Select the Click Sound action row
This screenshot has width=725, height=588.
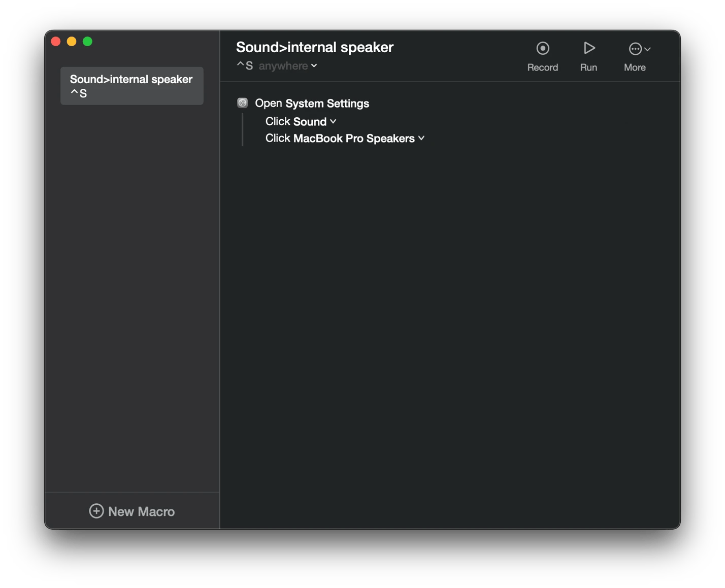click(x=301, y=121)
